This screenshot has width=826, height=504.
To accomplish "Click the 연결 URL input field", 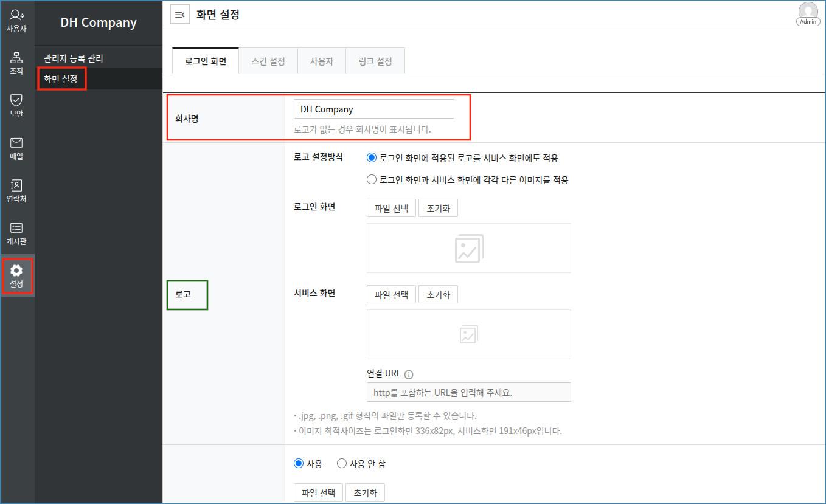I will (468, 392).
